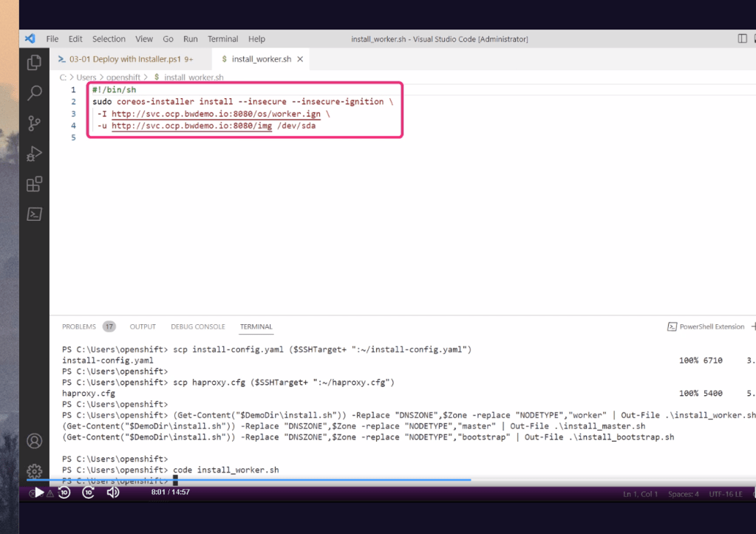Switch to the 03-01 Deploy with Installer.ps1 tab
Image resolution: width=756 pixels, height=534 pixels.
tap(131, 59)
